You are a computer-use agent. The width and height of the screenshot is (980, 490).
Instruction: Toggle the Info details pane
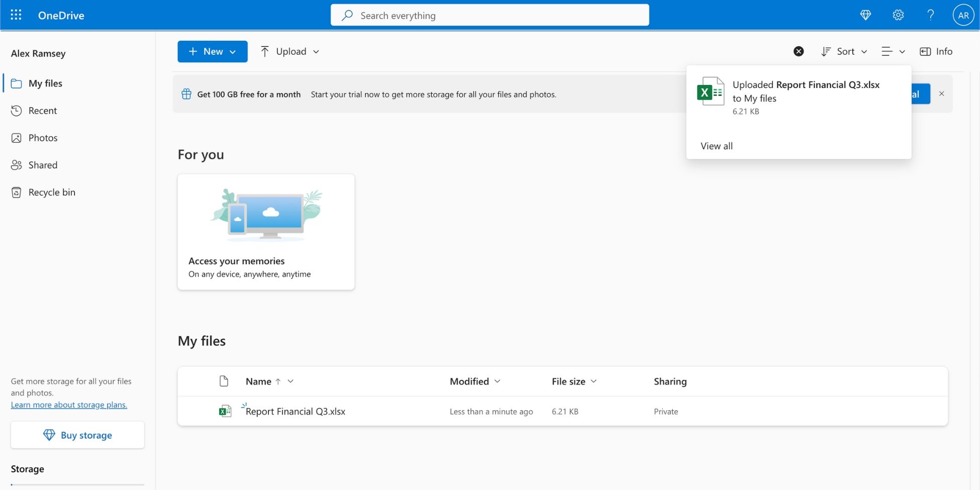click(936, 51)
